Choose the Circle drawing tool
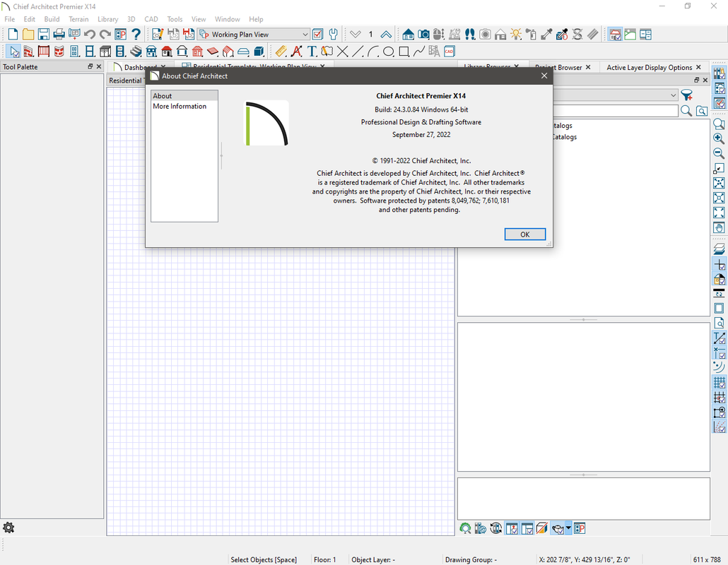 [x=389, y=52]
